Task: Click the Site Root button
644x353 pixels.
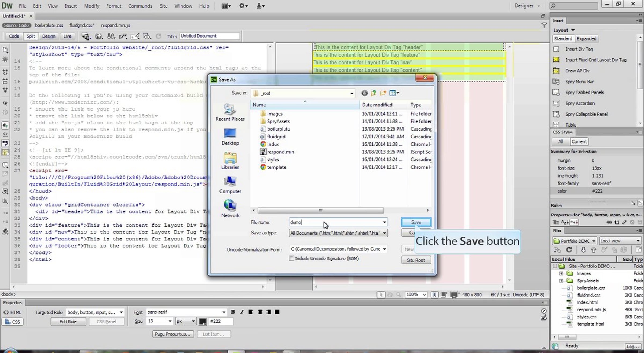Action: tap(416, 260)
